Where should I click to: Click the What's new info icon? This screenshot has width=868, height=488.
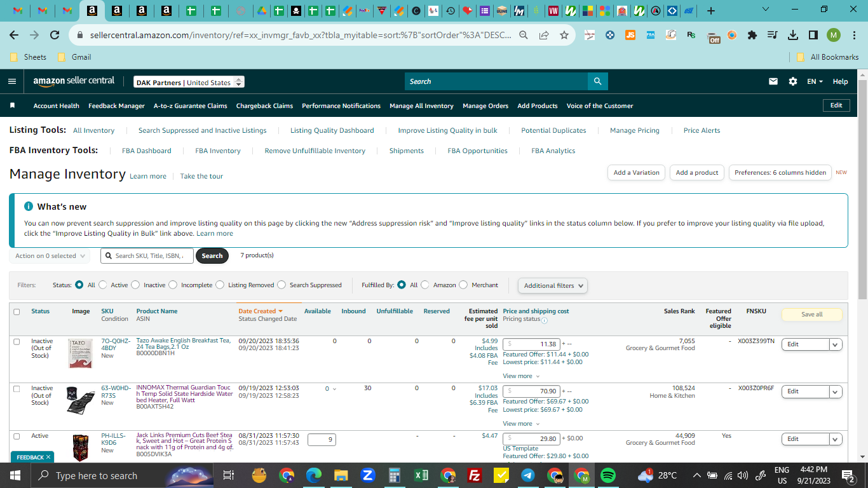(x=29, y=207)
